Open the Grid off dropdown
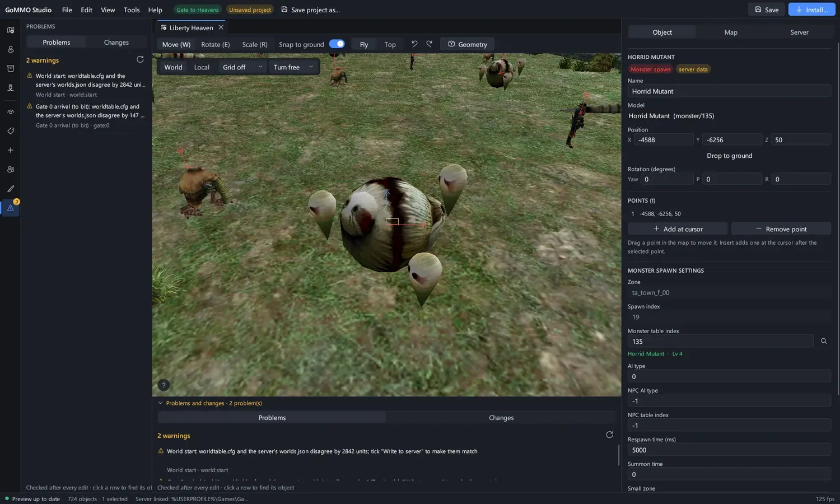 tap(242, 67)
